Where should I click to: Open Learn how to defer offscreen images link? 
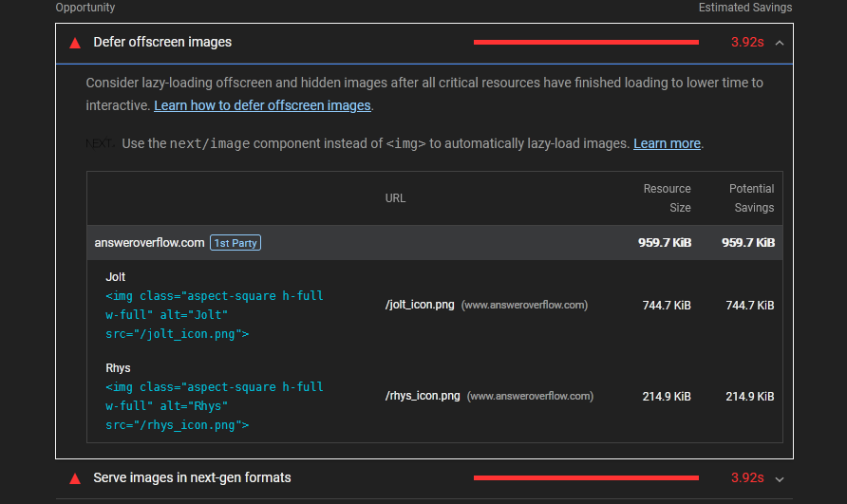pyautogui.click(x=262, y=105)
